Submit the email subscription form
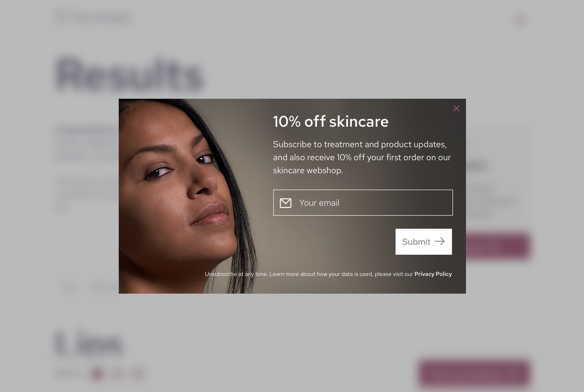Viewport: 584px width, 392px height. (x=423, y=242)
